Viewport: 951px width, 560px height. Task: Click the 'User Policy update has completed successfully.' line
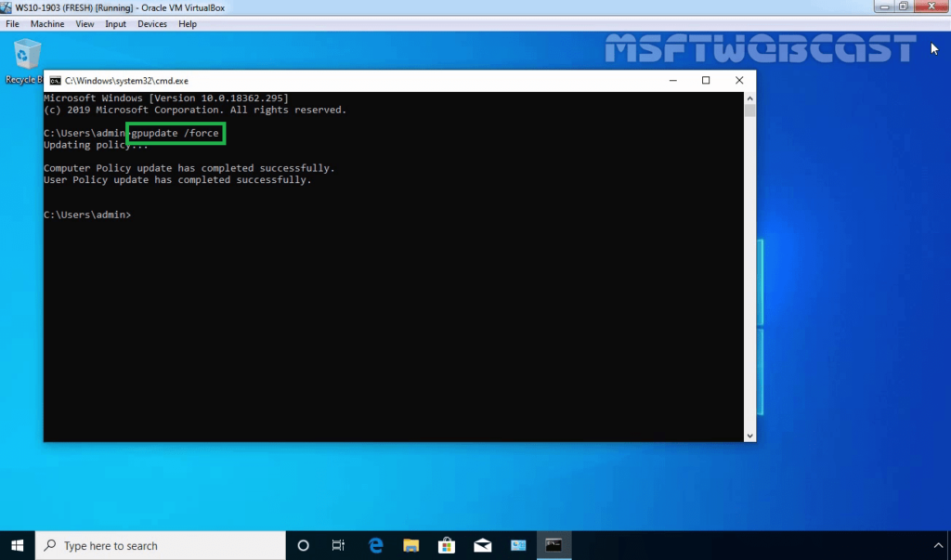pyautogui.click(x=177, y=180)
